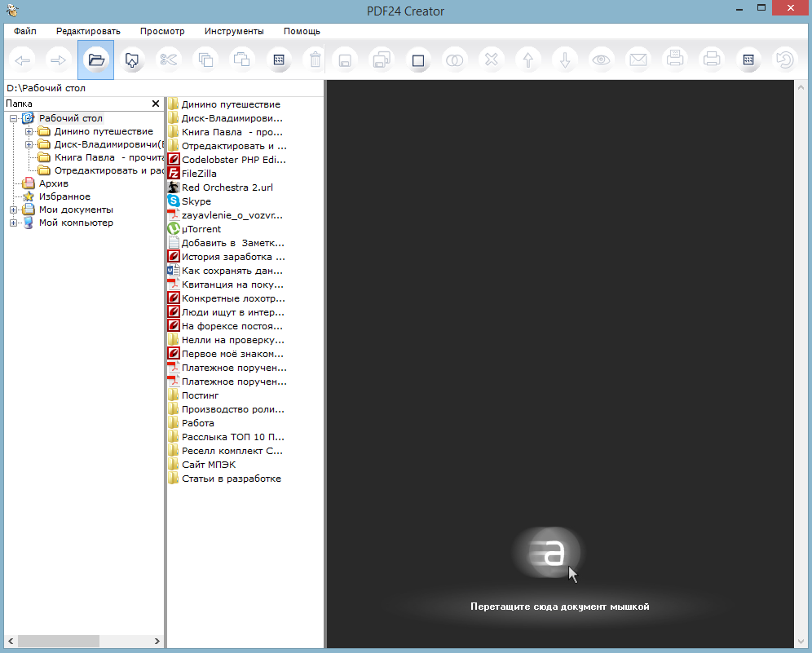Collapse the Рабочий стол tree node

pyautogui.click(x=14, y=118)
